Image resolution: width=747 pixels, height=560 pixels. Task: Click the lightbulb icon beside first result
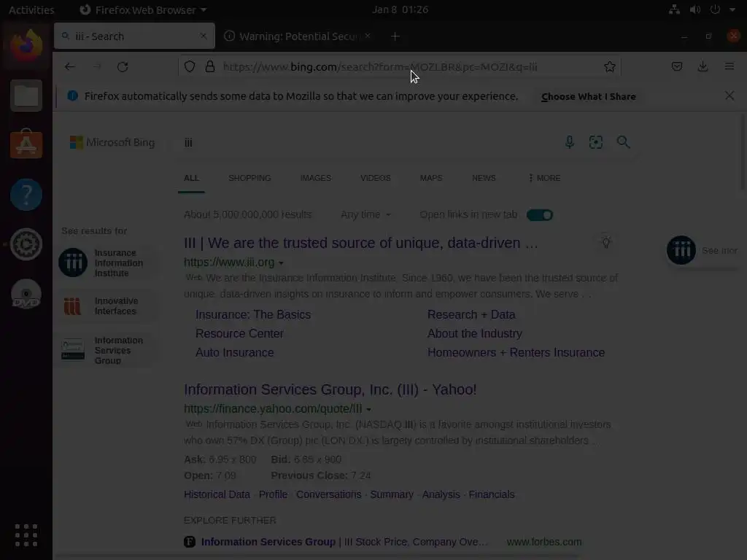click(606, 242)
